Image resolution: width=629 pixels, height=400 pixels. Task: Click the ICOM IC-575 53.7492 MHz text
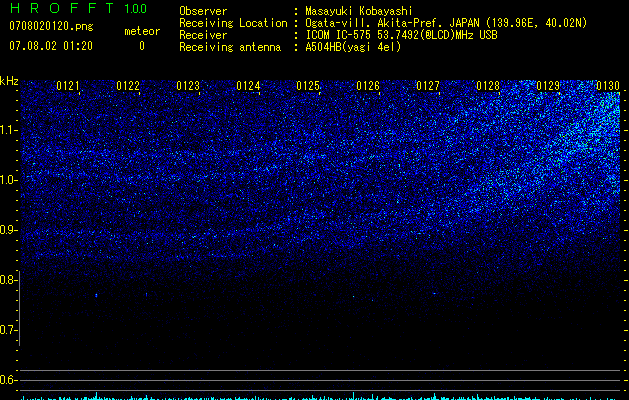coord(401,35)
